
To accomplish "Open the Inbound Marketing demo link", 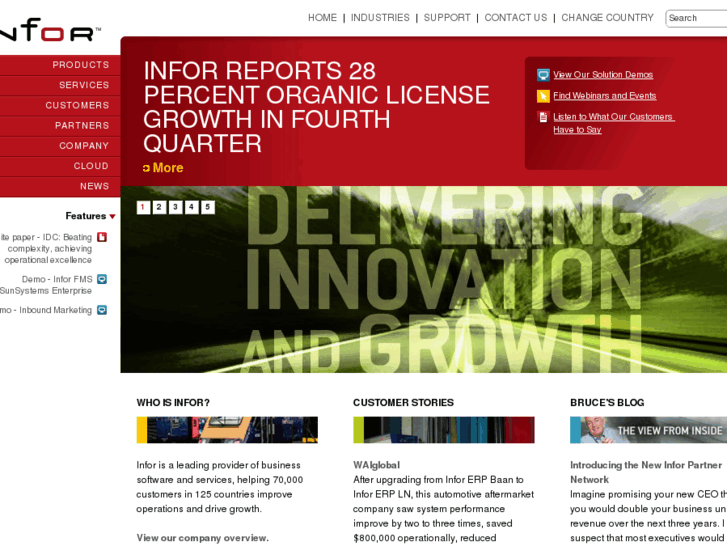I will pyautogui.click(x=46, y=310).
